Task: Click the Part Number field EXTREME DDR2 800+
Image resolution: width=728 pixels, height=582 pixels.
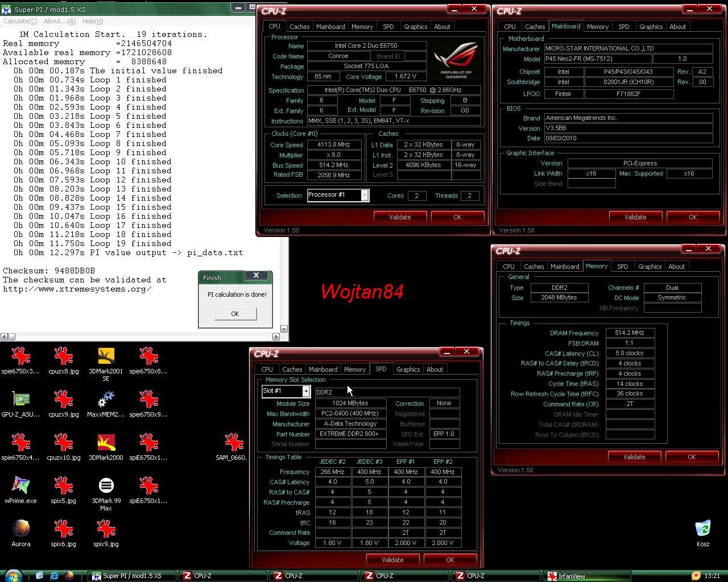Action: click(350, 434)
